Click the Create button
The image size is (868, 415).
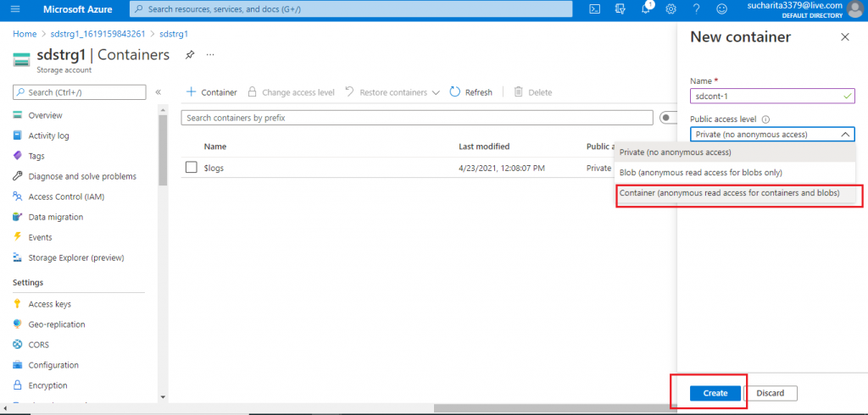715,393
